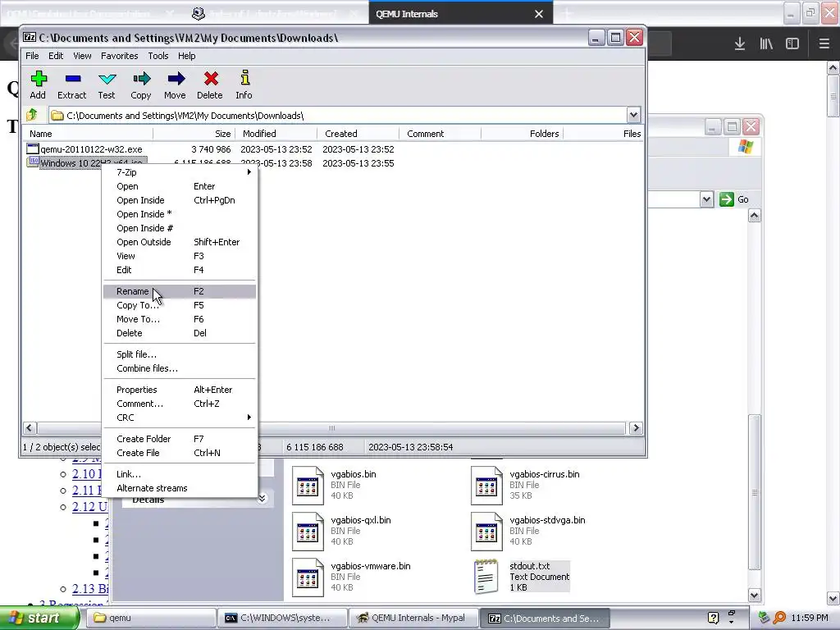Click into the 7-Zip address path field

pos(338,115)
